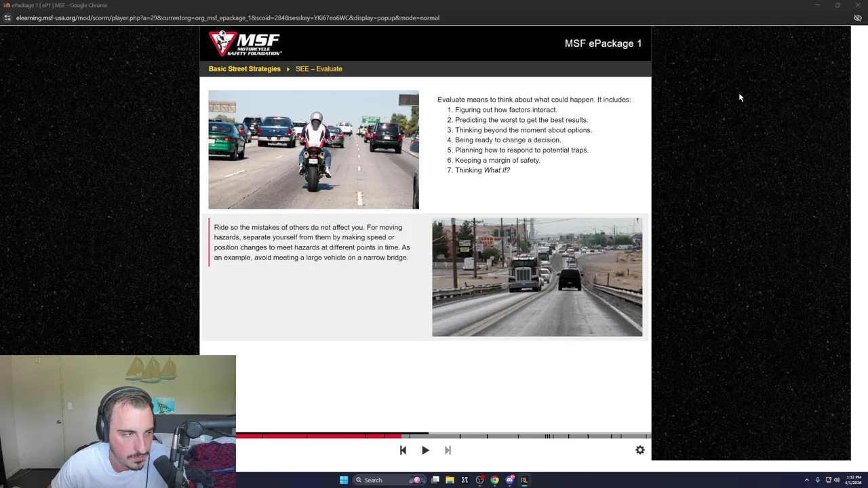Viewport: 868px width, 488px height.
Task: Click the SEE – Evaluate breadcrumb
Action: click(319, 68)
